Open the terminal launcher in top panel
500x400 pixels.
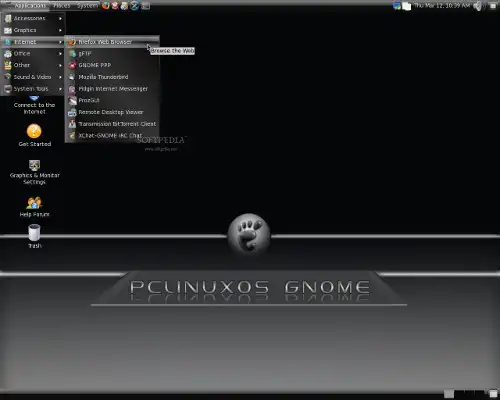point(146,6)
